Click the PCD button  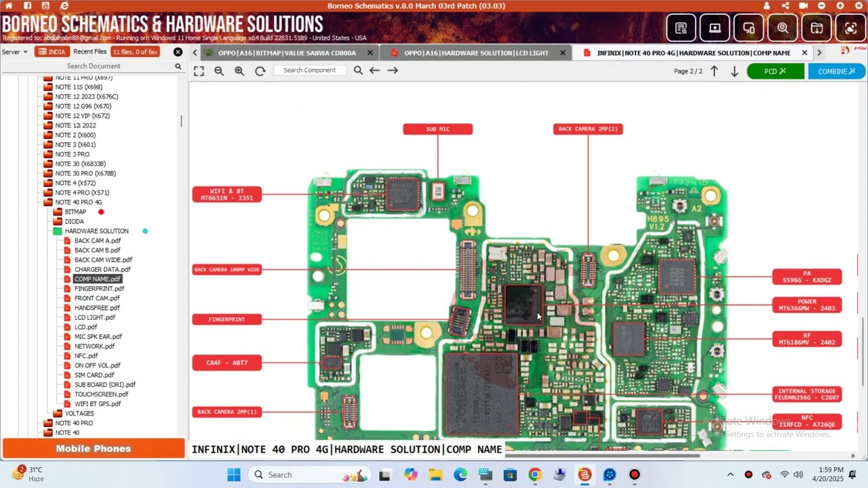point(775,71)
